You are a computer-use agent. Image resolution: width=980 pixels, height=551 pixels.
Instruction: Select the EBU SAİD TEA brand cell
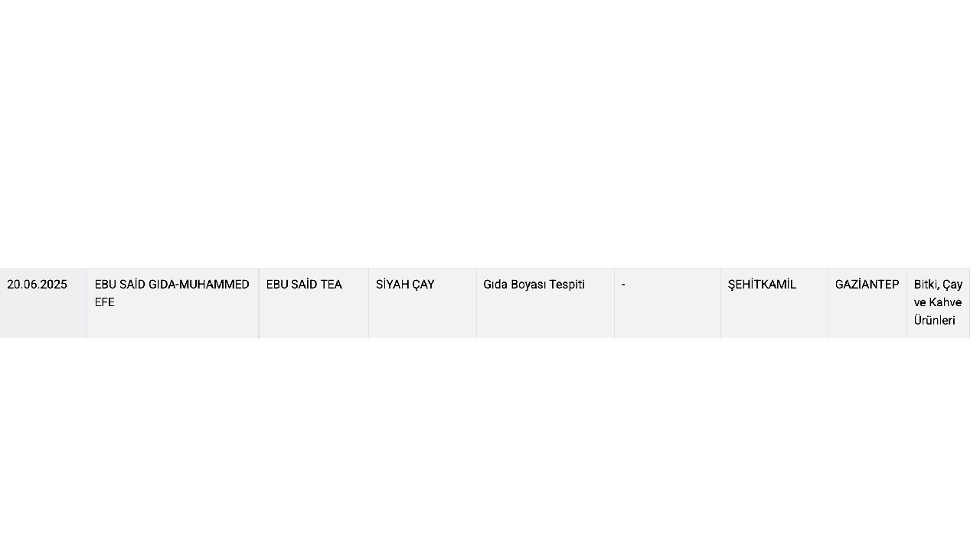point(314,303)
